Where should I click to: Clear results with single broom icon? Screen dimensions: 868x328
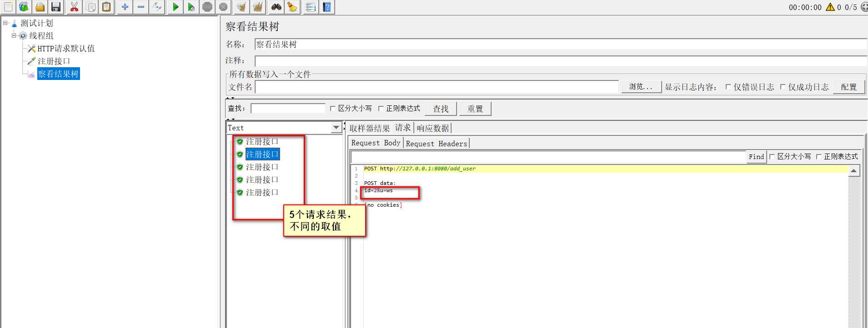241,7
